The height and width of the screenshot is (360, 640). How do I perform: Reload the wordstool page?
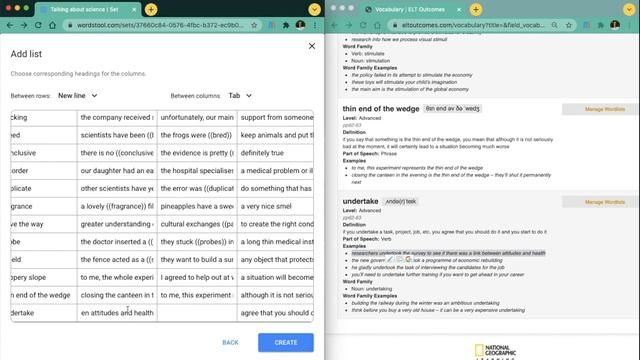38,25
